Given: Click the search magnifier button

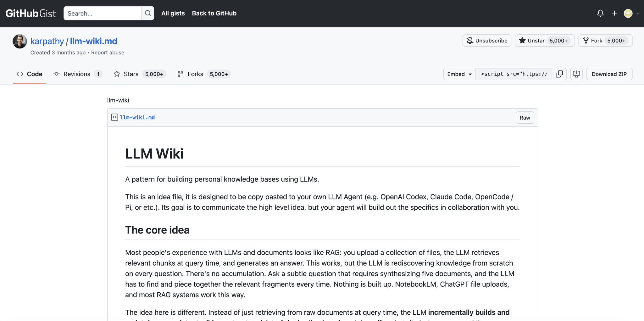Looking at the screenshot, I should coord(148,13).
